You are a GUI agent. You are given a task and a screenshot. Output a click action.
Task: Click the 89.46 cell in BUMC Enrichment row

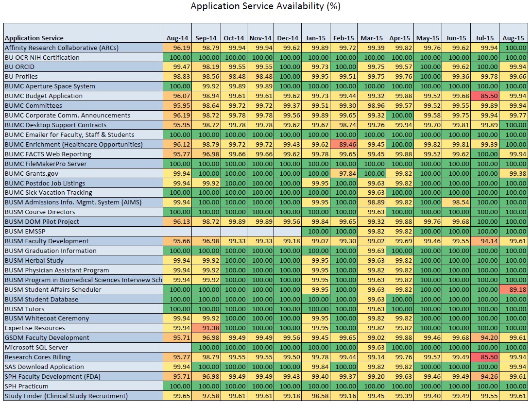pos(343,144)
